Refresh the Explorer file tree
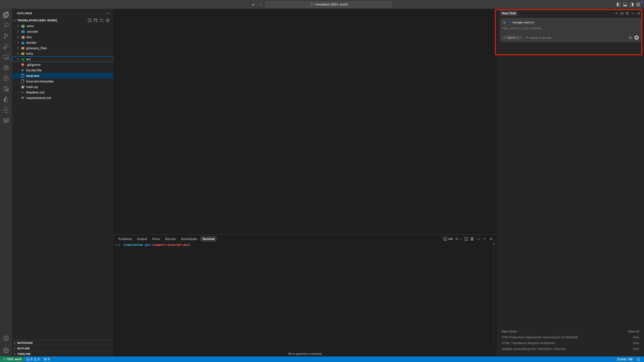The image size is (644, 362). (102, 20)
